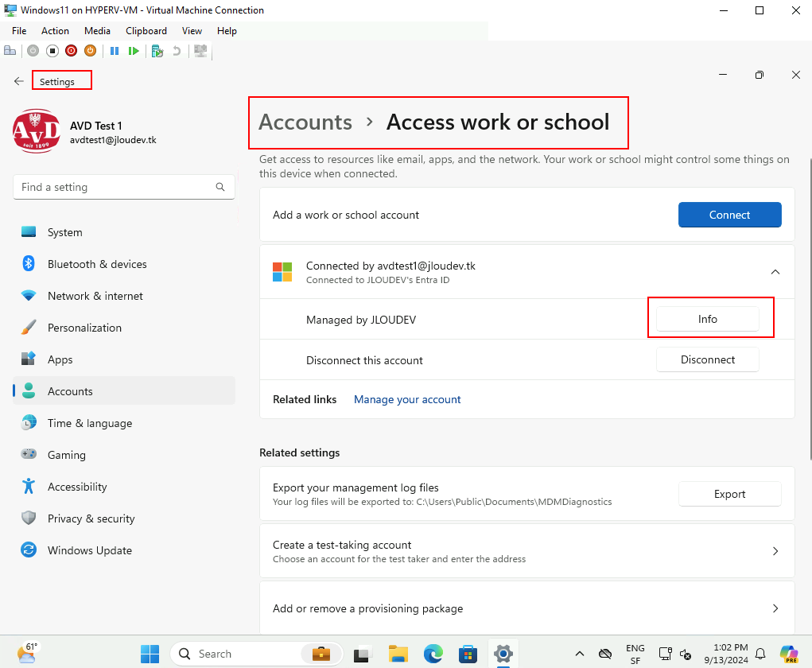Click the Disconnect button
This screenshot has height=668, width=812.
tap(707, 360)
